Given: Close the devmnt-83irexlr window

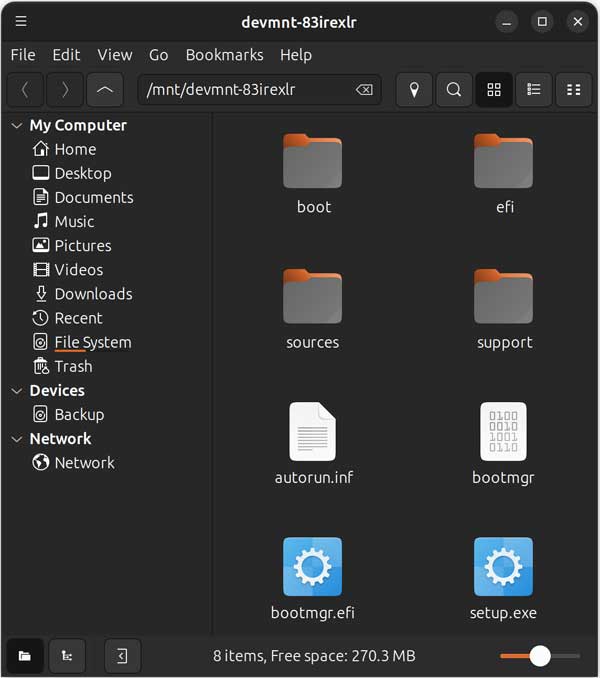Looking at the screenshot, I should 578,22.
